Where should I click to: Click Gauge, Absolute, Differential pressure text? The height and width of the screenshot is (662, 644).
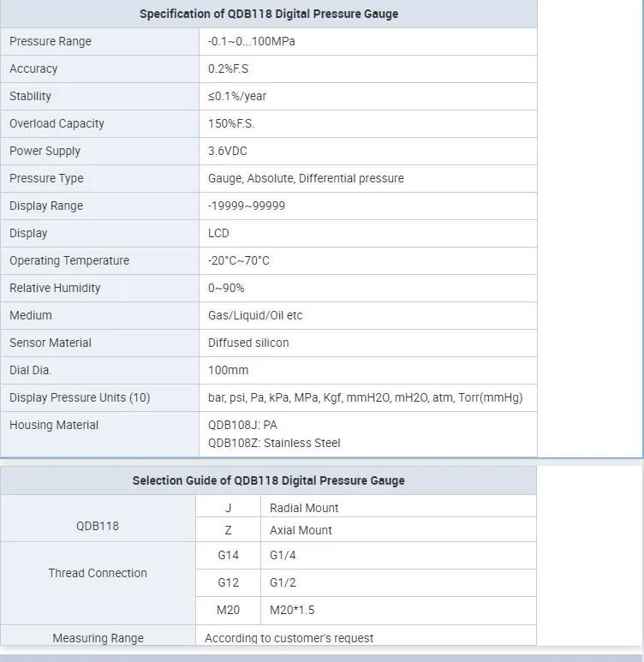pyautogui.click(x=306, y=178)
